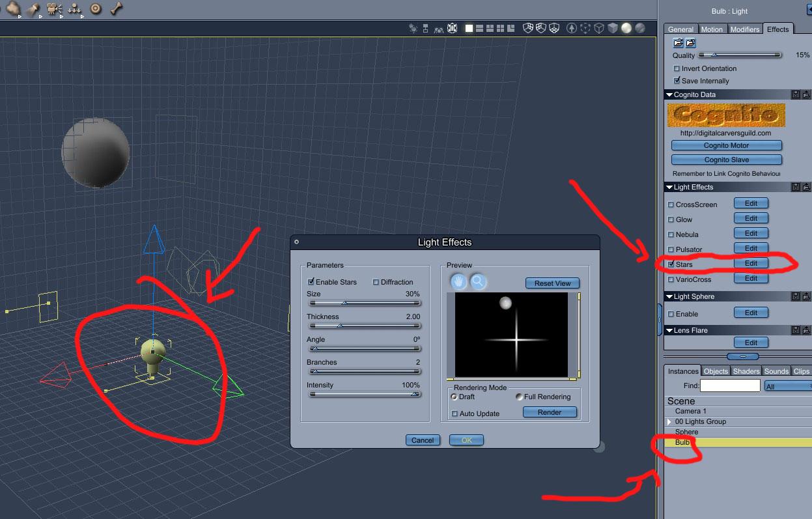Choose the flat shaded cube display mode

[613, 28]
